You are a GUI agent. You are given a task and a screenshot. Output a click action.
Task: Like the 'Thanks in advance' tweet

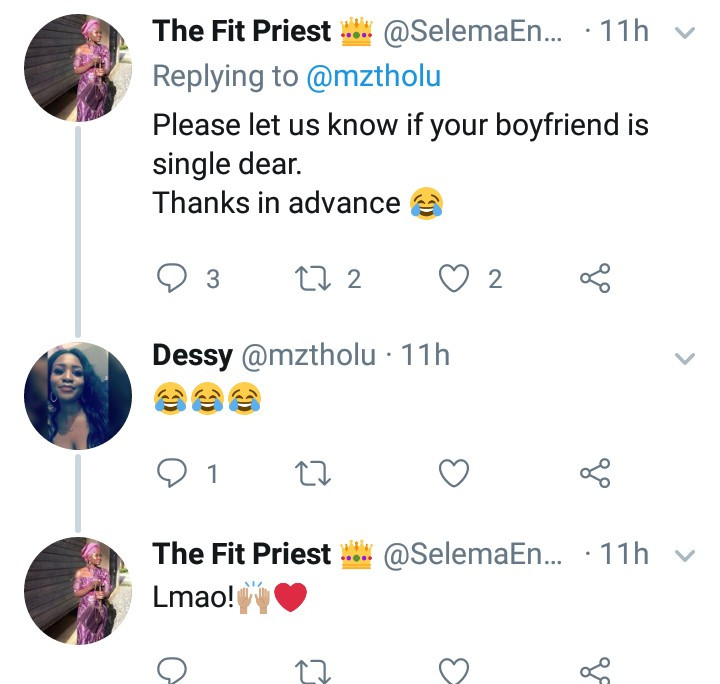click(x=455, y=279)
